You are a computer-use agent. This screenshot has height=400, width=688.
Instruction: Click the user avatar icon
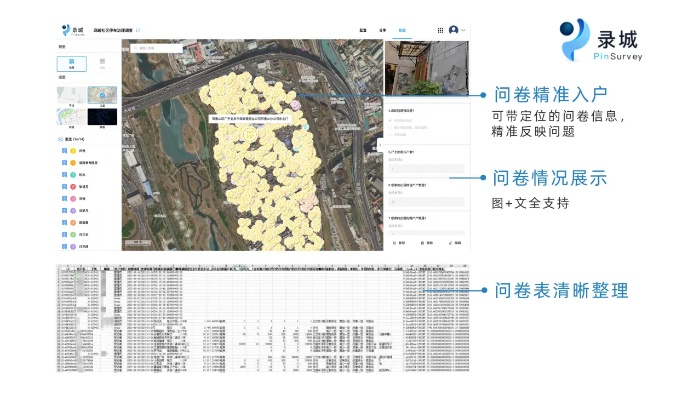(453, 30)
